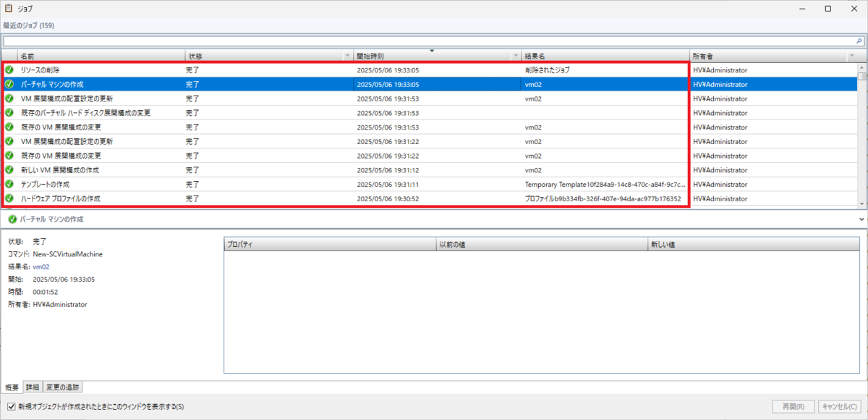Switch to the 変更の追跡 tab
Image resolution: width=868 pixels, height=420 pixels.
pos(63,387)
